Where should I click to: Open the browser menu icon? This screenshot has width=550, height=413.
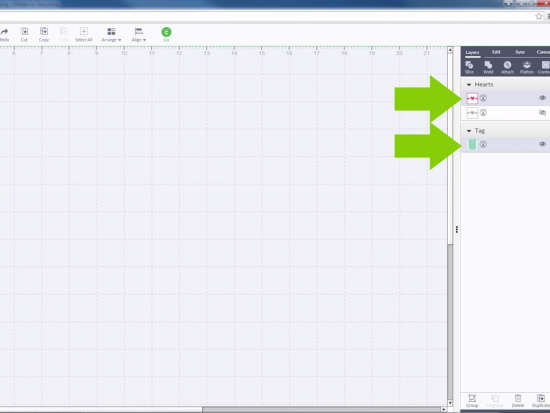pyautogui.click(x=549, y=16)
